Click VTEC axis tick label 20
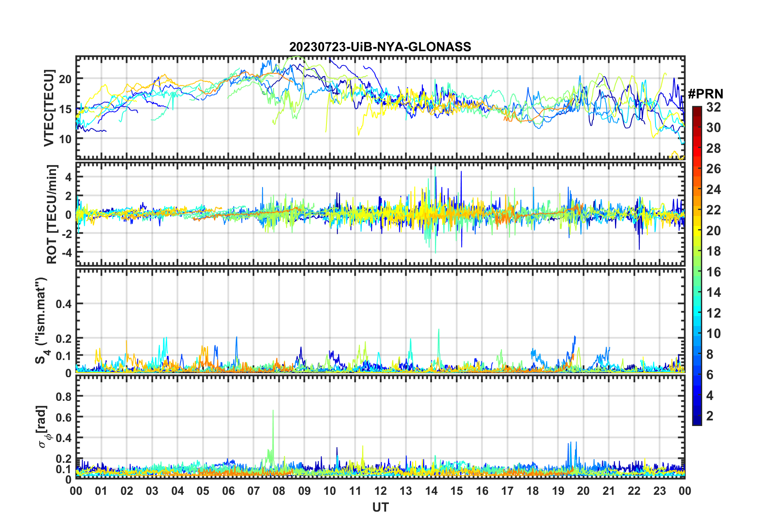Screen dimensions: 761x532 click(x=65, y=79)
